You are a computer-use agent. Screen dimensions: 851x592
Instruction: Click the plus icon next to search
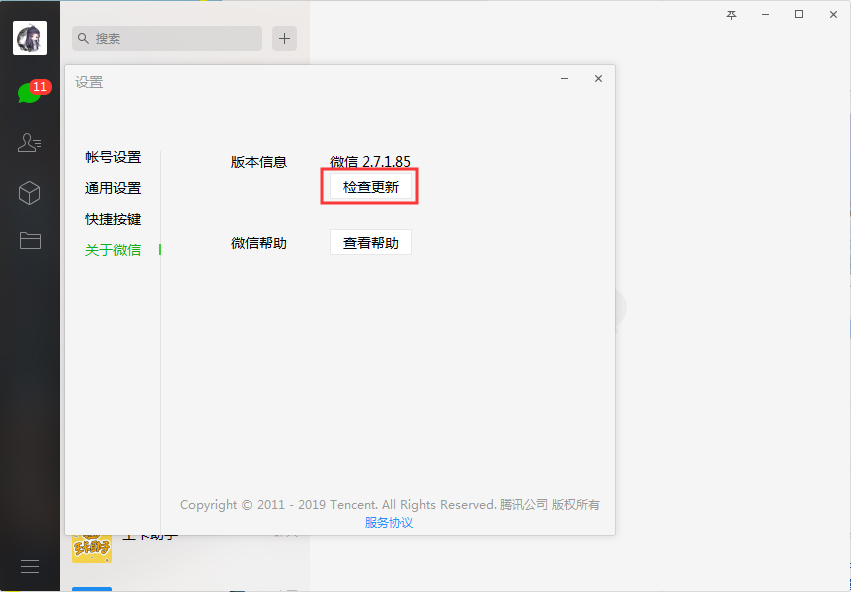(284, 38)
